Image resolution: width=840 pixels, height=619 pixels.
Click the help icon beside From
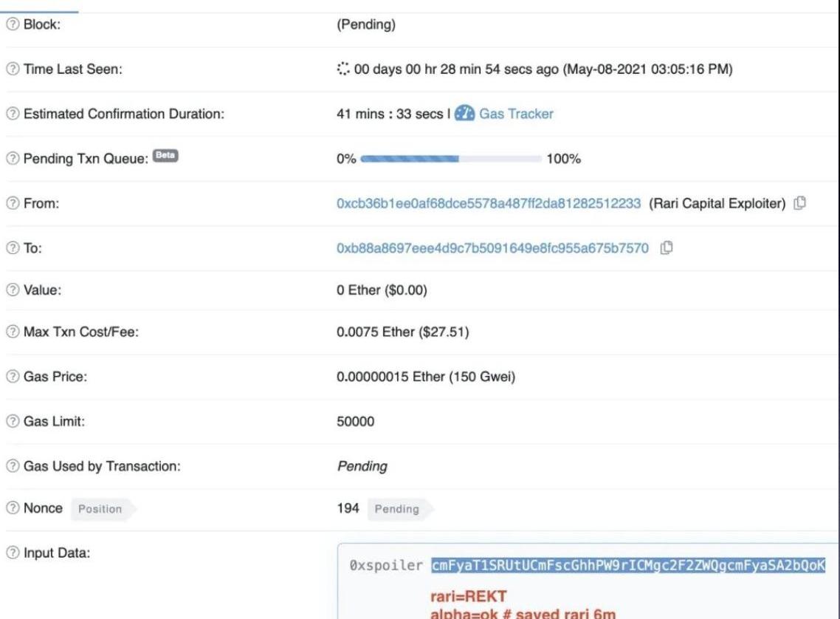(11, 204)
